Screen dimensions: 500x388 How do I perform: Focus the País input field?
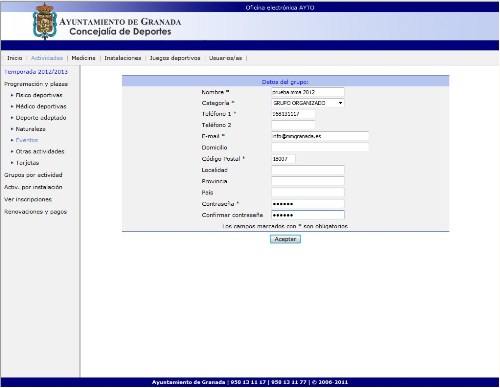(x=308, y=192)
